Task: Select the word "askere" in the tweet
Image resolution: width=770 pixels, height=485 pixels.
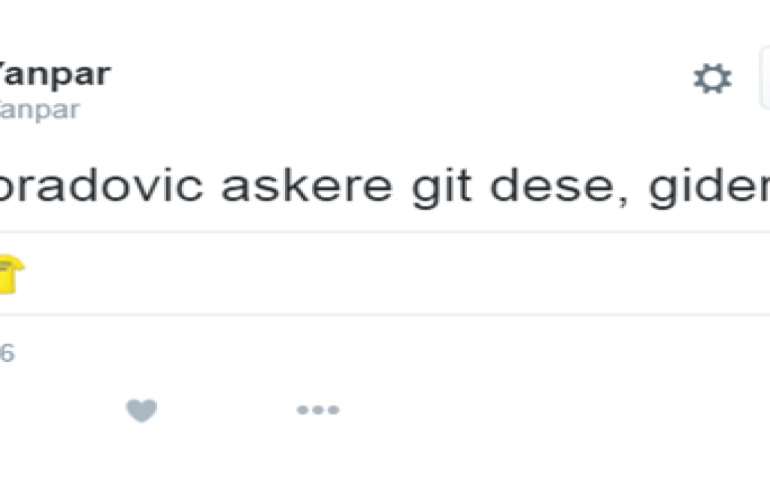Action: (307, 186)
